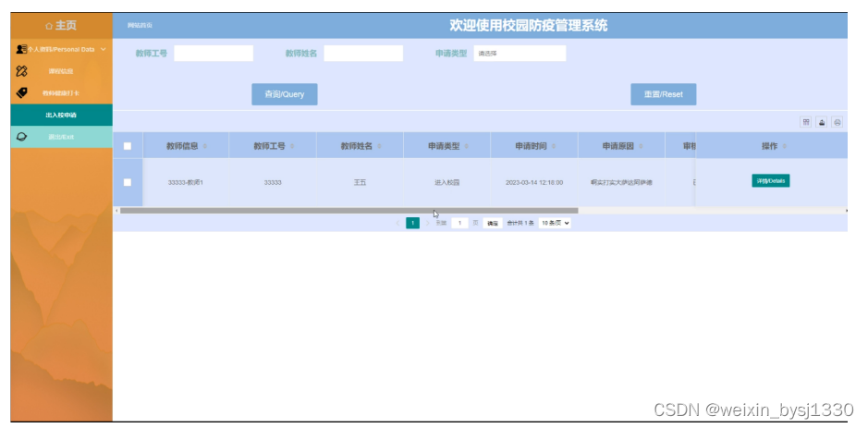Click the 合计共 1 条 total text
Screen dimensions: 868x428
[520, 223]
